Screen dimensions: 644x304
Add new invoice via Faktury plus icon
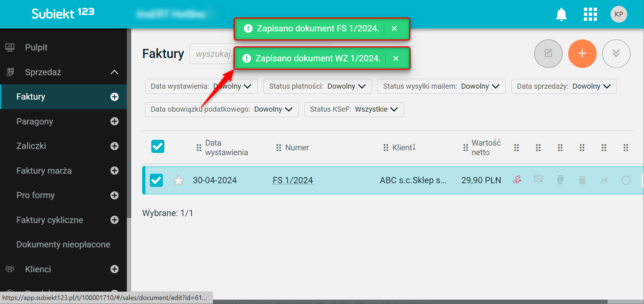pyautogui.click(x=114, y=97)
